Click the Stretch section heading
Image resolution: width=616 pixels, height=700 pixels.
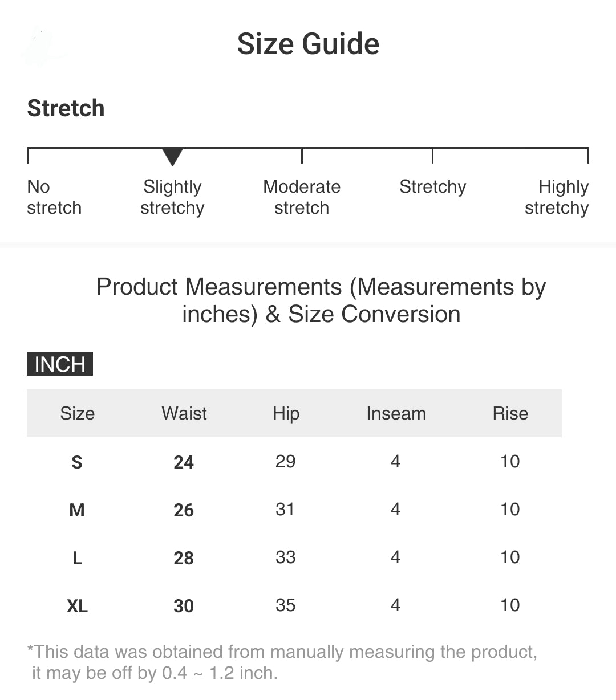[x=66, y=108]
